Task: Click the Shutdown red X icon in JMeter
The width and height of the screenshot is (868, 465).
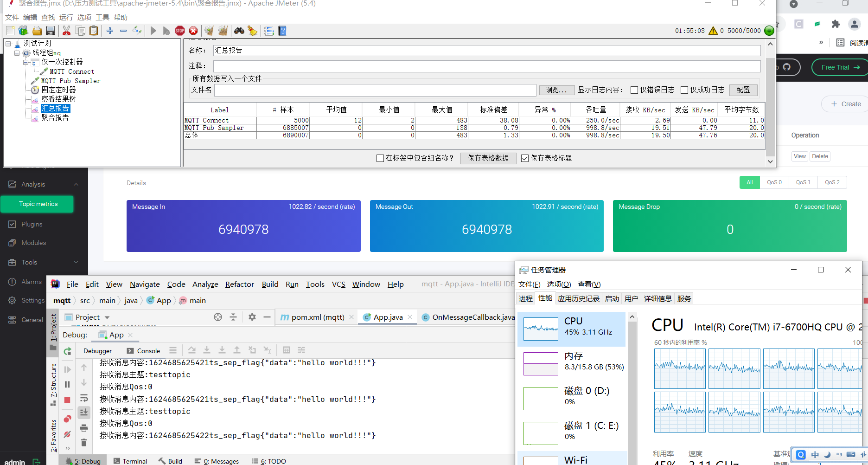Action: click(193, 31)
